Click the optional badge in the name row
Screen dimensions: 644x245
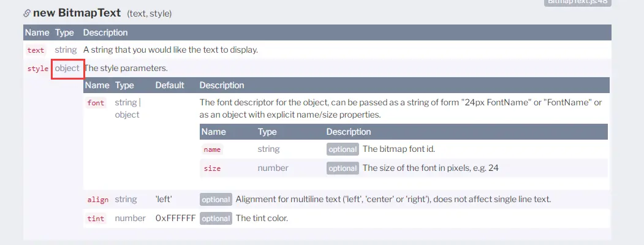coord(342,149)
